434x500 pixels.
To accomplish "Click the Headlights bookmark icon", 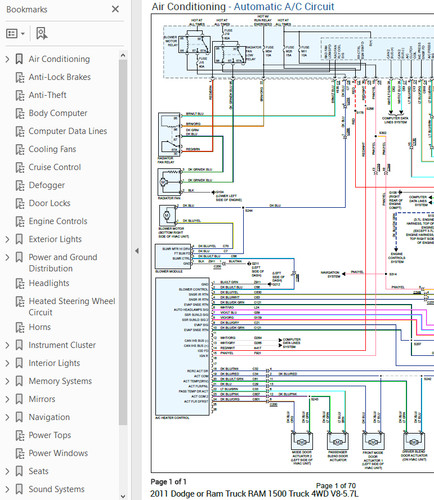I will [20, 283].
